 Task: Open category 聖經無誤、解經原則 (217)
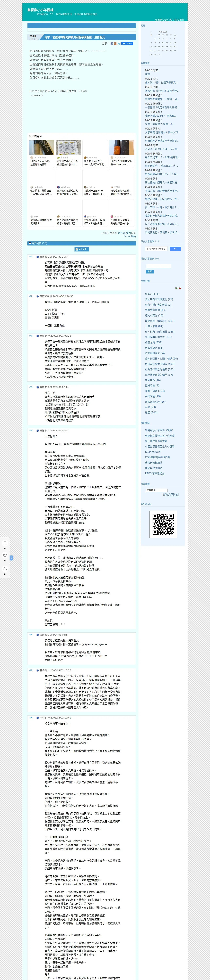click(160, 321)
